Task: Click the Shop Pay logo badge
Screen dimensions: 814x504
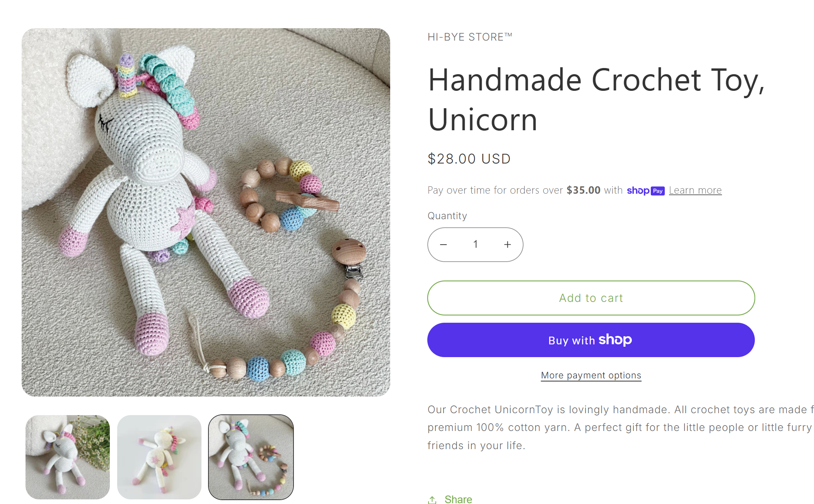Action: point(645,191)
